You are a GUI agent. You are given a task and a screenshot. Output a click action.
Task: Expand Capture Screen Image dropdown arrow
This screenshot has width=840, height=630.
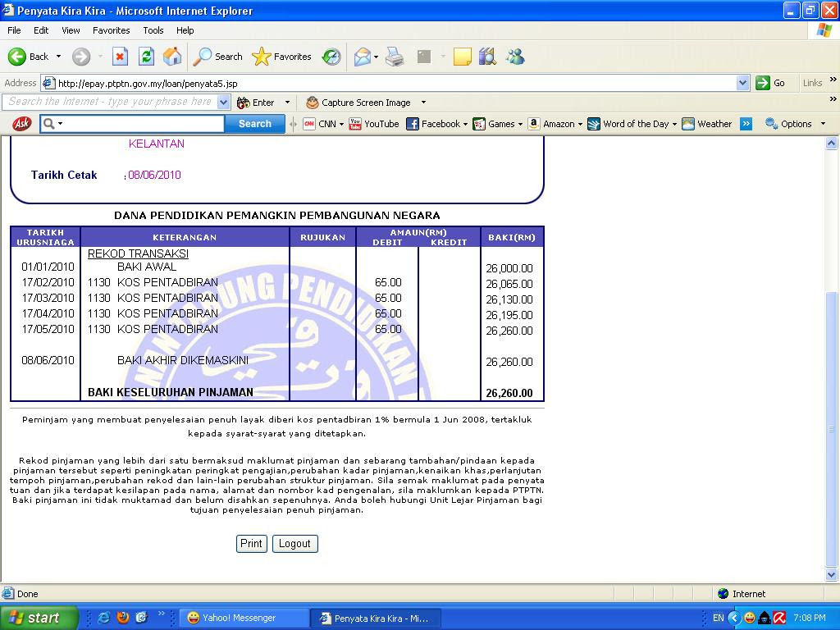point(423,103)
